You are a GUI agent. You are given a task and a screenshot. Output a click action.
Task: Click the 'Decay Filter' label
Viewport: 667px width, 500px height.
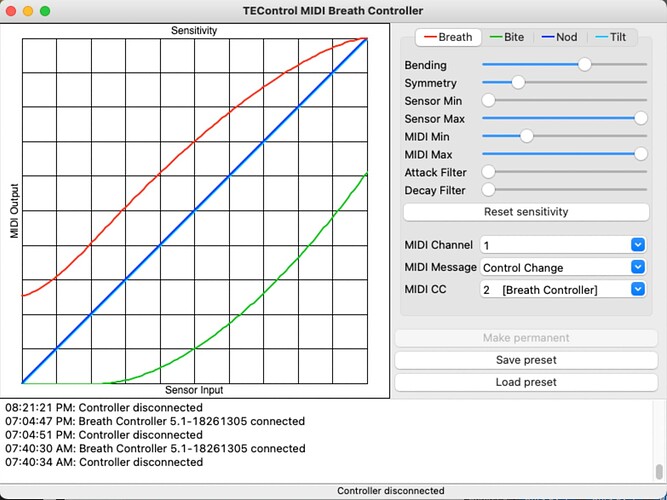coord(435,190)
